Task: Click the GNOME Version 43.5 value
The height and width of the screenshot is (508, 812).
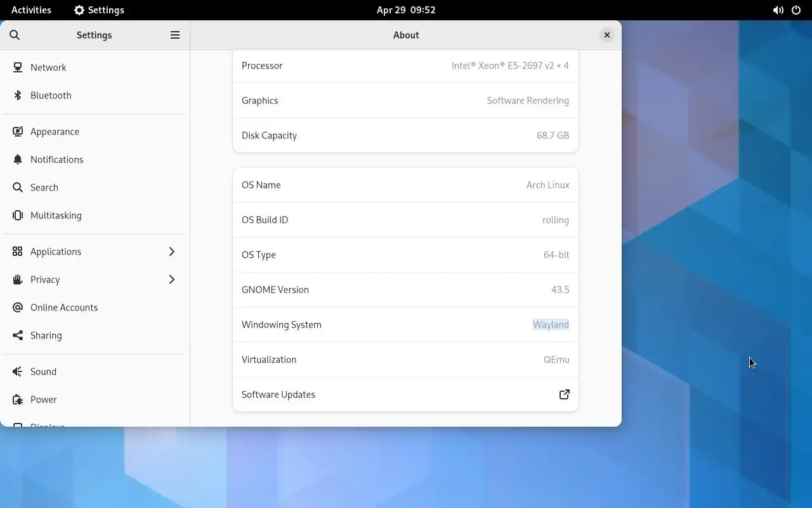Action: (560, 290)
